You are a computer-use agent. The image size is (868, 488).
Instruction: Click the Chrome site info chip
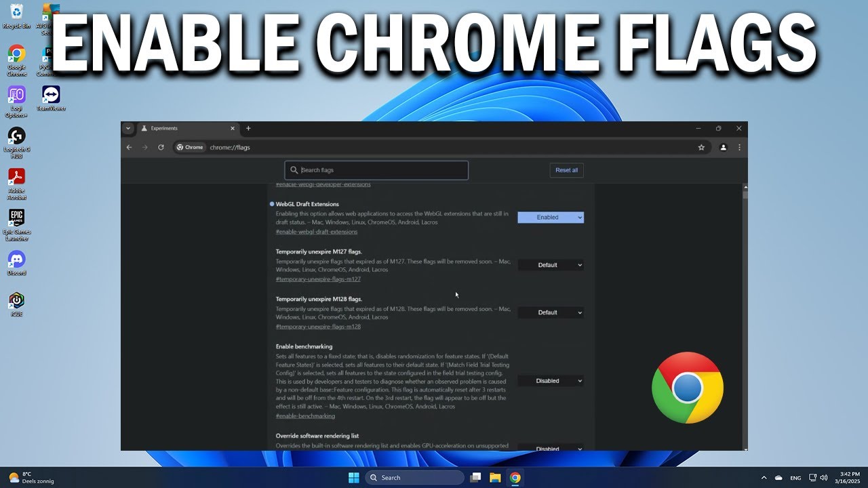coord(191,147)
